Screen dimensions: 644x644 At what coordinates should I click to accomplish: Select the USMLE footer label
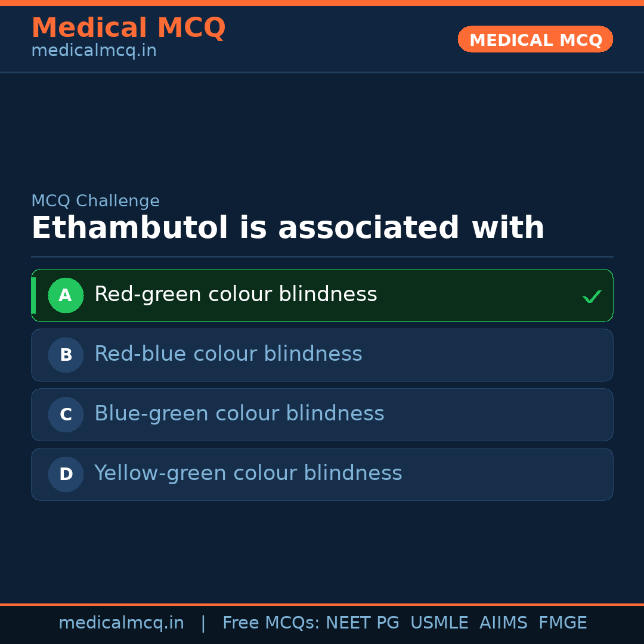click(439, 623)
